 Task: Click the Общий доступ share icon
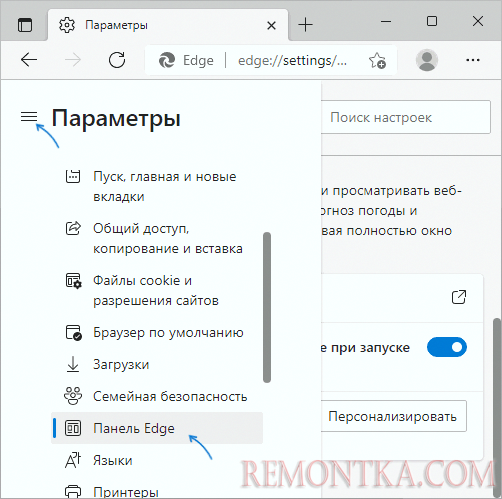(73, 228)
